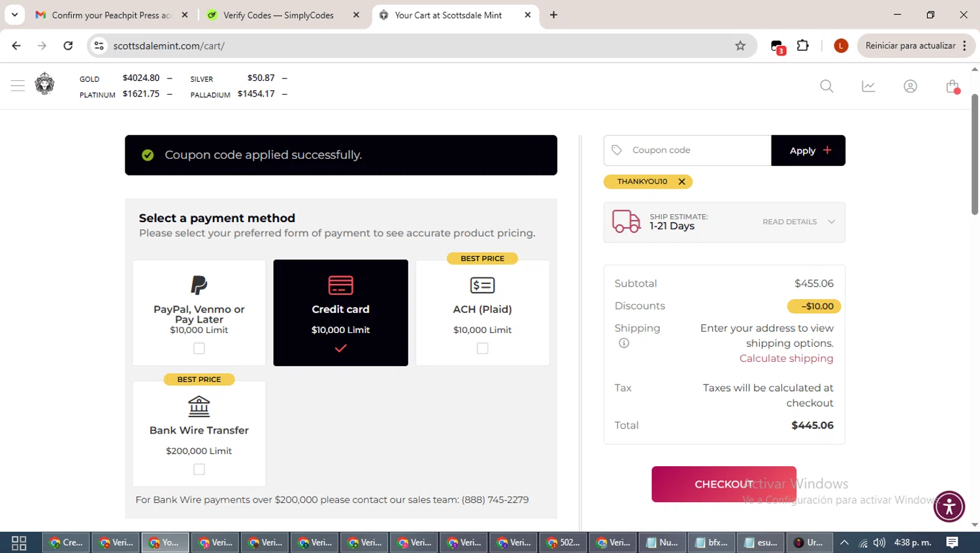Click the Calculate shipping link
This screenshot has width=980, height=553.
pyautogui.click(x=786, y=358)
